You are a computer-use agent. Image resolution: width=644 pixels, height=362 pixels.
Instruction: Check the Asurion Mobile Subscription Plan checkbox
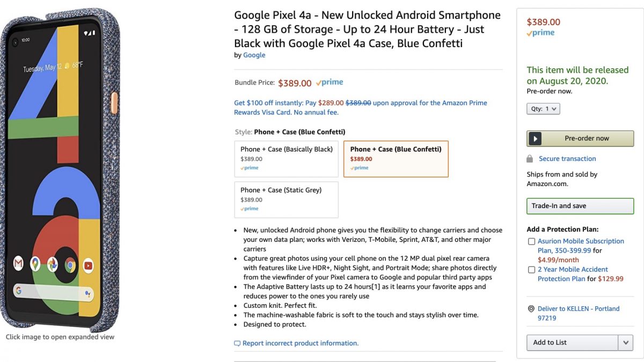[x=531, y=242]
